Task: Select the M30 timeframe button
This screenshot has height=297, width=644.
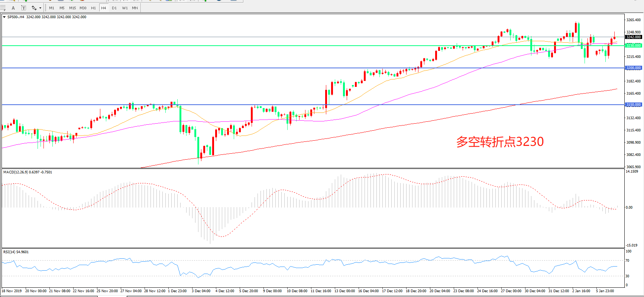Action: click(83, 8)
